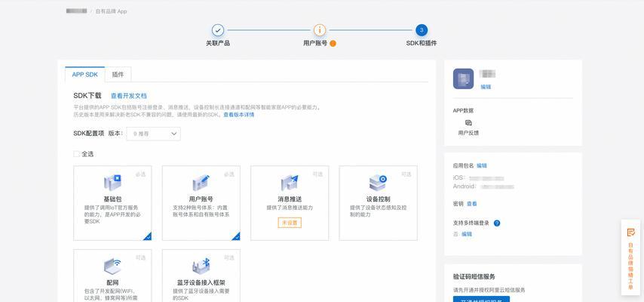Toggle the 全选 checkbox

coord(76,154)
